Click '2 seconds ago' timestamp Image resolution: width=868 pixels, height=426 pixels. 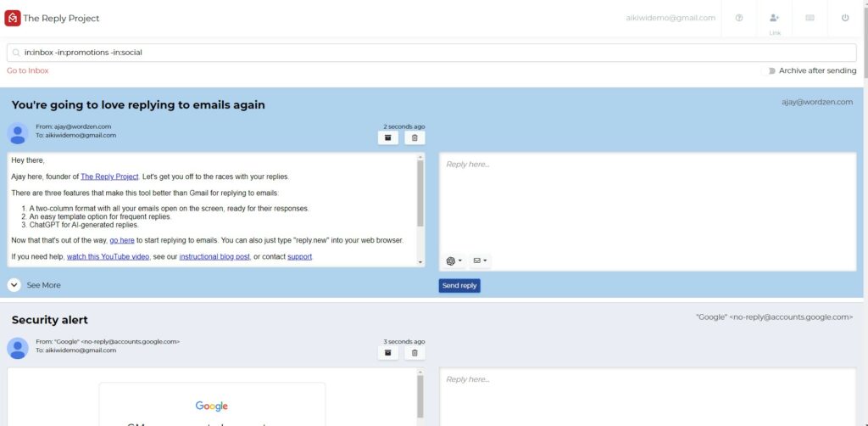click(404, 126)
